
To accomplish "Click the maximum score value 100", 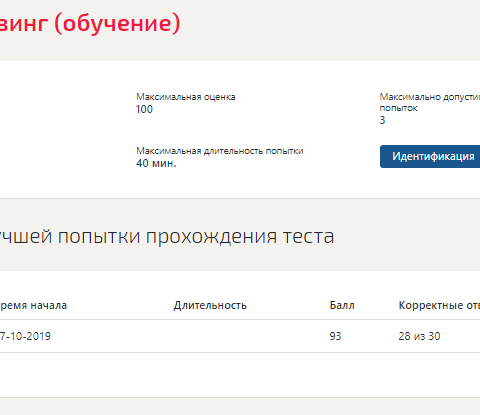I will (x=144, y=109).
